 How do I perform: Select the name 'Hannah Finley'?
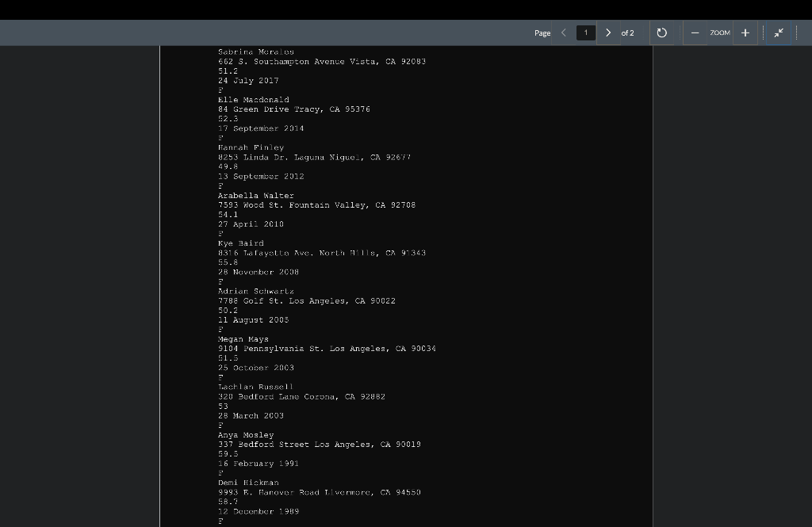click(x=251, y=147)
